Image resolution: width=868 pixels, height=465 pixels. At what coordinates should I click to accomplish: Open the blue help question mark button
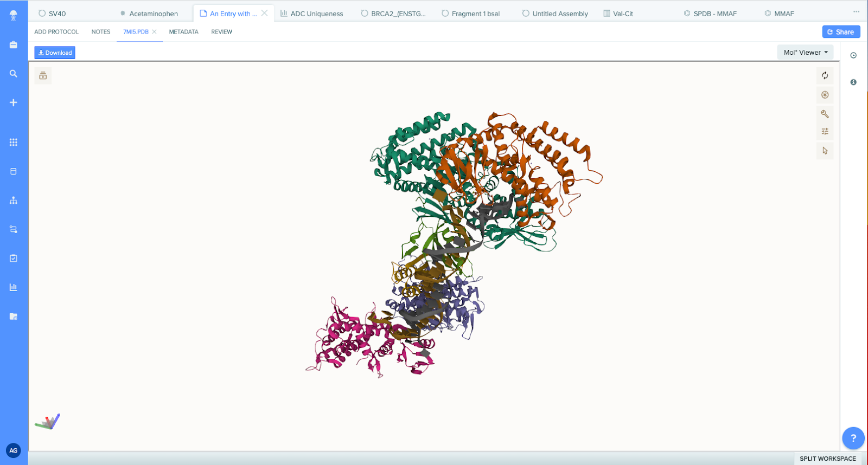pyautogui.click(x=853, y=438)
